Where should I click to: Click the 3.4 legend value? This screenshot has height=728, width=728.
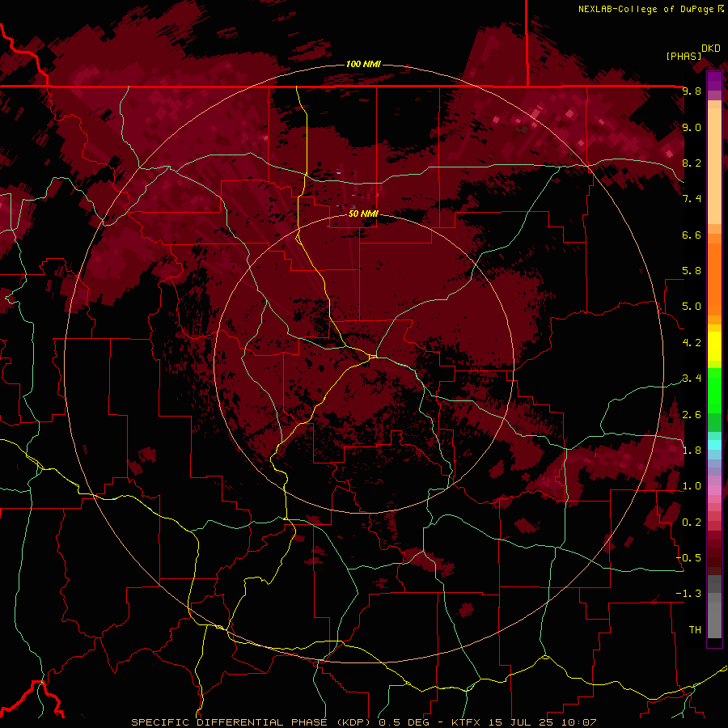[692, 379]
